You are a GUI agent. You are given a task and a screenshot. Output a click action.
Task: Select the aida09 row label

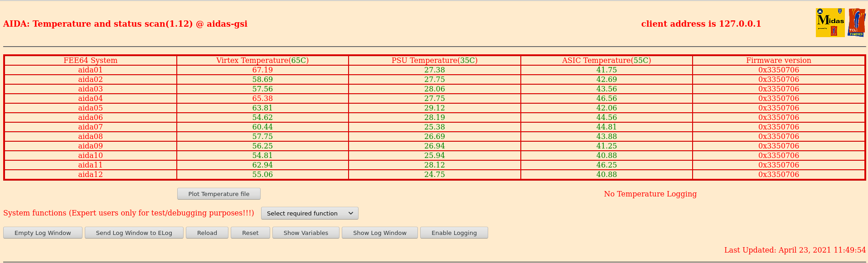(91, 146)
